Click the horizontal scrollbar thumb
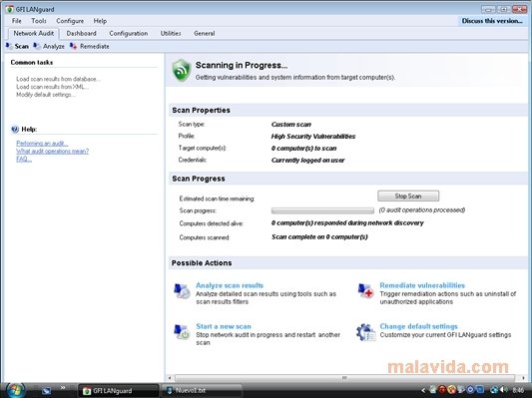Image resolution: width=532 pixels, height=398 pixels. (344, 378)
